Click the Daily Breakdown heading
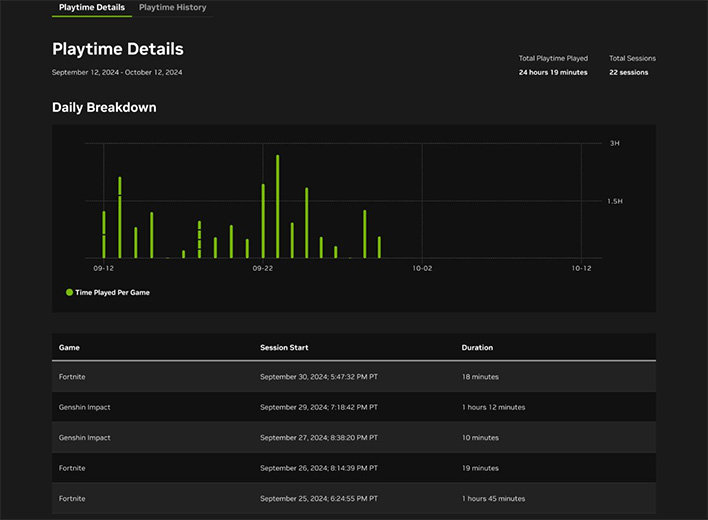 [104, 107]
